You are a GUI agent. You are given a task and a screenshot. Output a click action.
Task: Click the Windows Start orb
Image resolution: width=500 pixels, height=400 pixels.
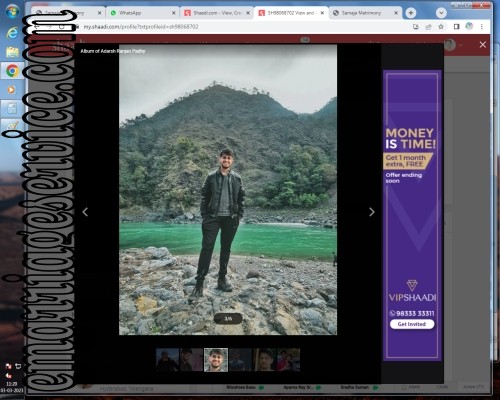[12, 12]
